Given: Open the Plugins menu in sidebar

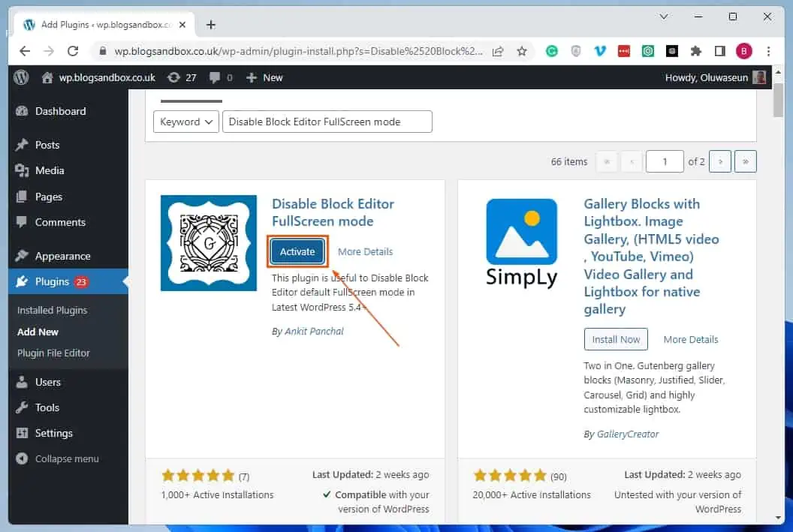Looking at the screenshot, I should coord(52,281).
